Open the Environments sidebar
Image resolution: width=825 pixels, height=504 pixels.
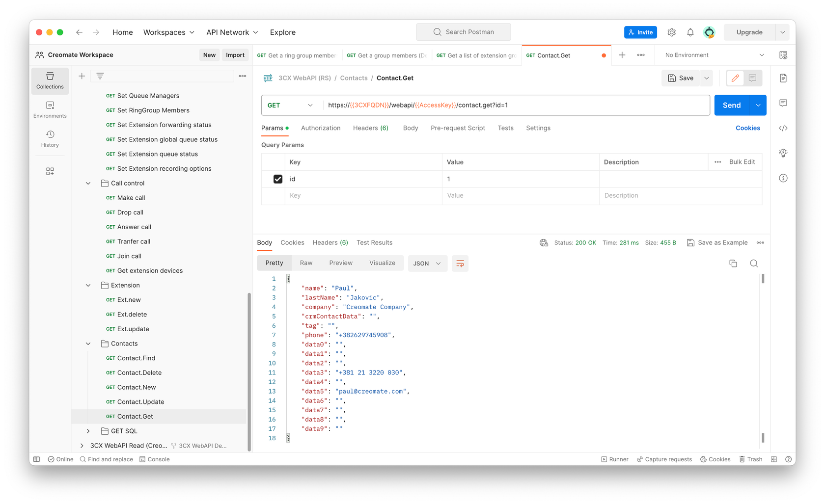pyautogui.click(x=50, y=109)
